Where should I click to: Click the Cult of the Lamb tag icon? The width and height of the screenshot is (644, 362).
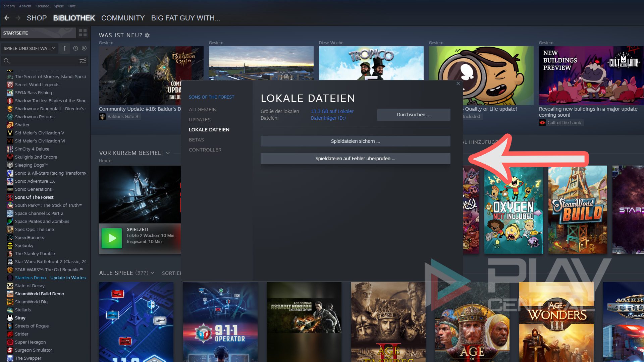pos(542,123)
